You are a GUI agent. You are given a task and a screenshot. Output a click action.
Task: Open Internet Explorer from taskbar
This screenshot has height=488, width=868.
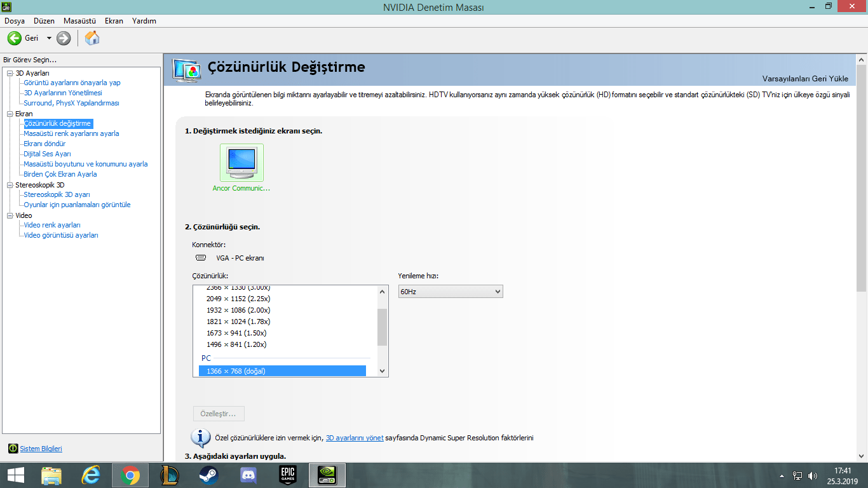coord(91,475)
